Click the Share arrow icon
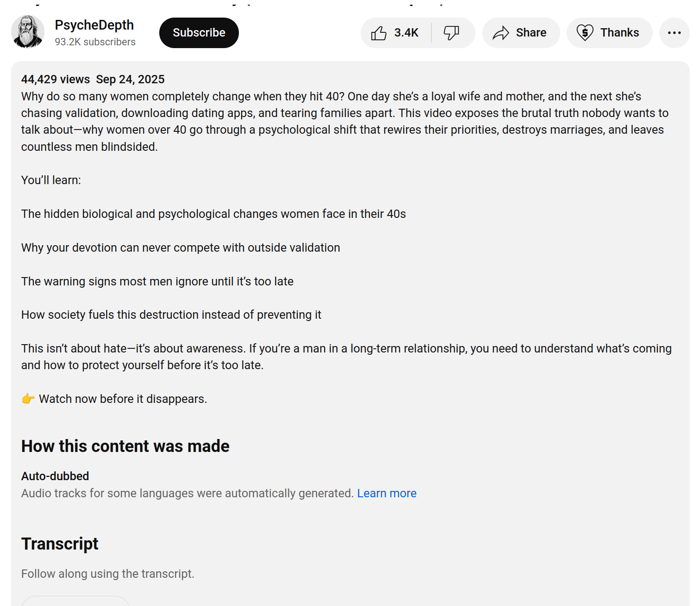700x606 pixels. tap(501, 33)
